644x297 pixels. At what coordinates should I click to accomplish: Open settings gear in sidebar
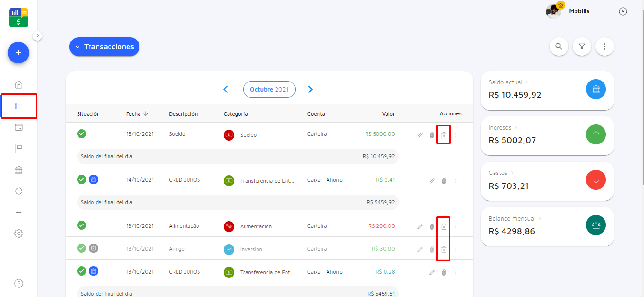(x=19, y=234)
